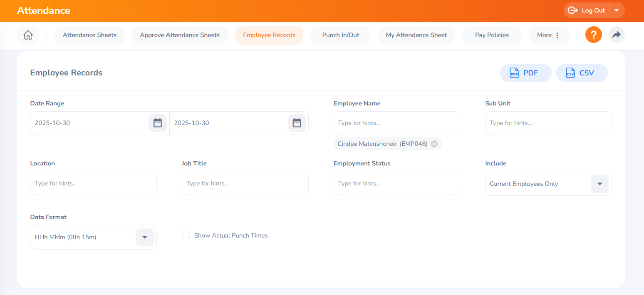Remove Cindee Matyushonok employee chip

tap(434, 144)
